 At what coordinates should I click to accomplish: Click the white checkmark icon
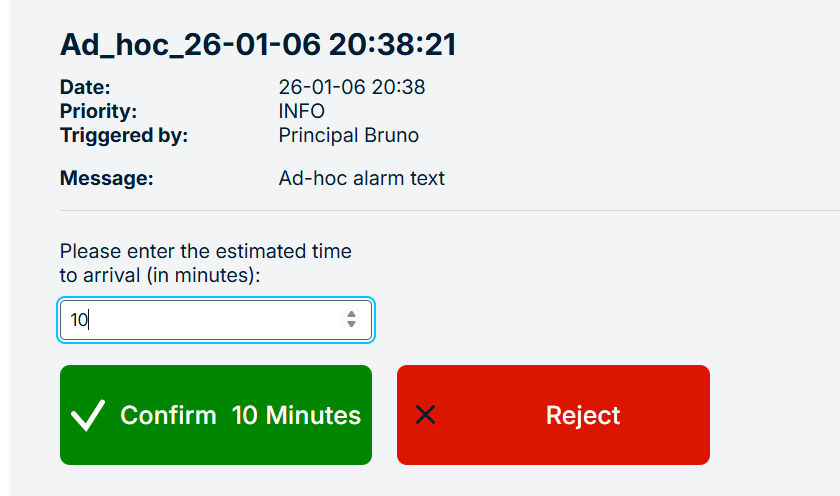tap(89, 415)
